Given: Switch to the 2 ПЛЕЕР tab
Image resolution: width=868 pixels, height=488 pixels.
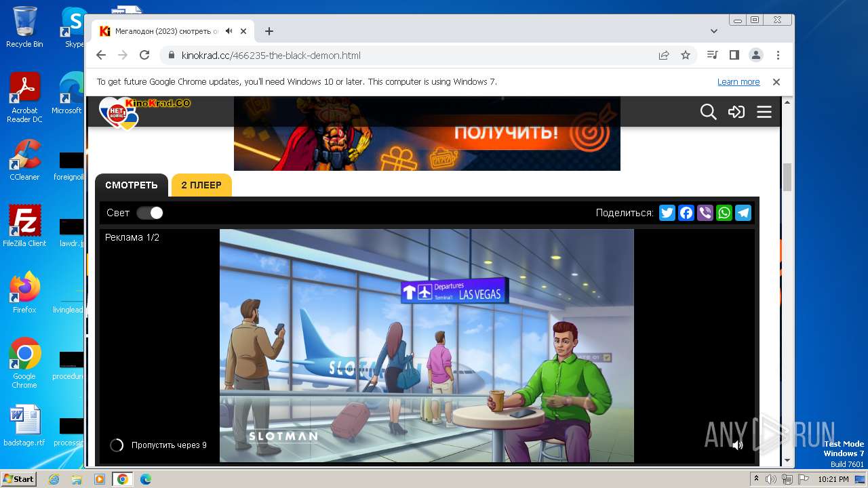Looking at the screenshot, I should click(201, 185).
